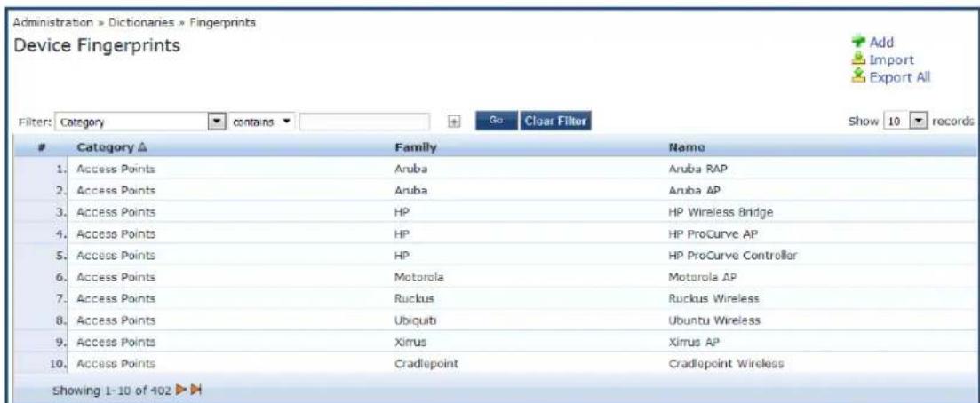The height and width of the screenshot is (403, 980).
Task: Click the Go button
Action: pyautogui.click(x=497, y=122)
